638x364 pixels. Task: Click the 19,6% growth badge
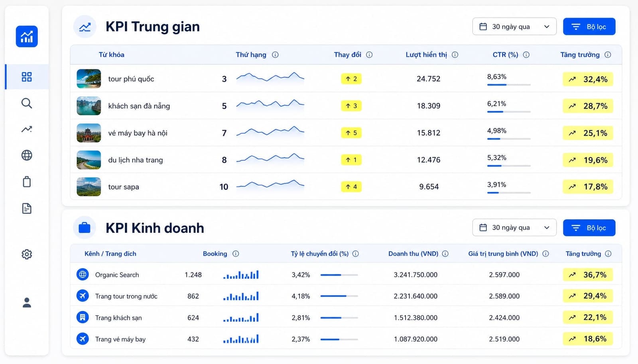tap(588, 160)
